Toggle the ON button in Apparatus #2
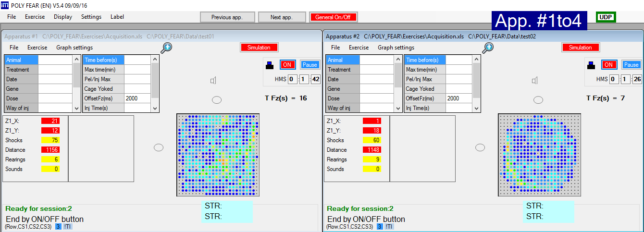Screen dimensions: 644x232 [x=609, y=65]
